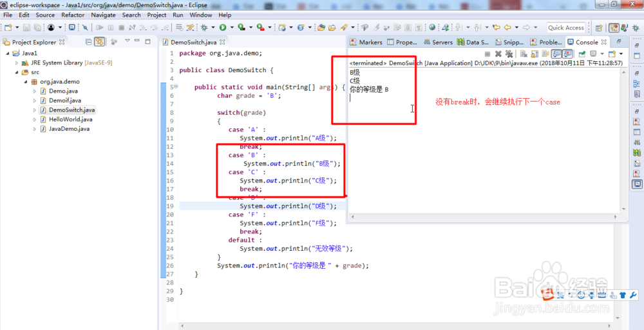Toggle Use Step Filters
This screenshot has height=330, width=644.
pos(190,28)
